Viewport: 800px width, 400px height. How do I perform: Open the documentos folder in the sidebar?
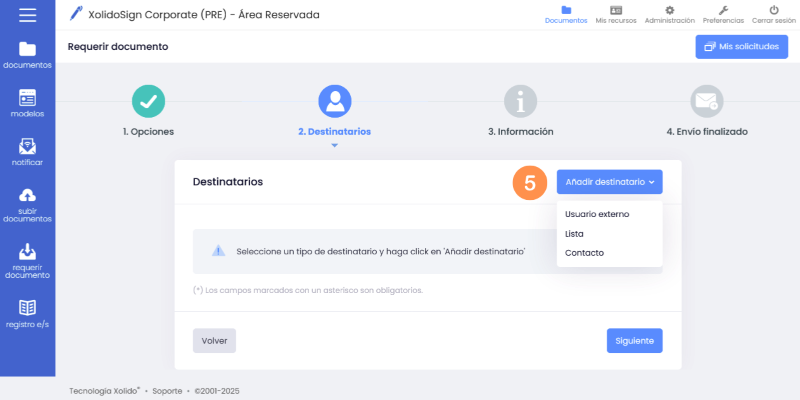28,55
